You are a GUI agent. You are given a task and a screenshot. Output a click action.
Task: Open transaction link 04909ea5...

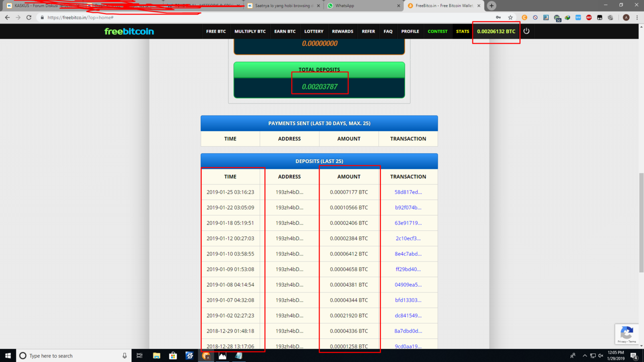click(408, 285)
